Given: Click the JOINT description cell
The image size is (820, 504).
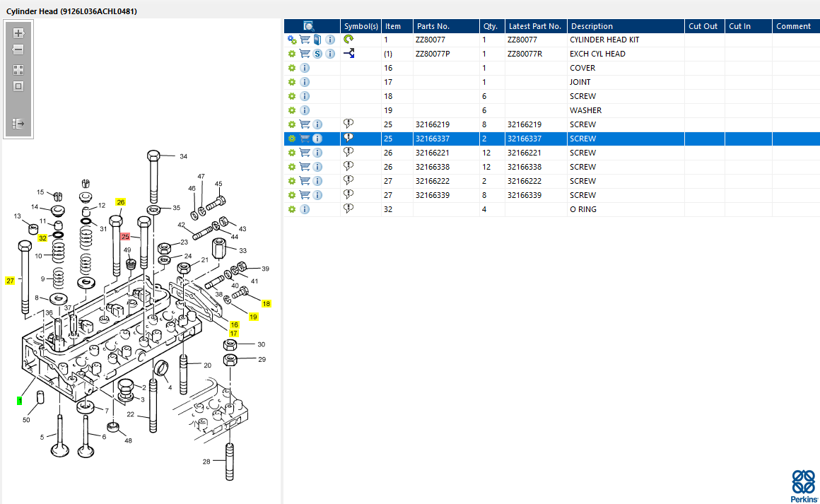Looking at the screenshot, I should 580,82.
